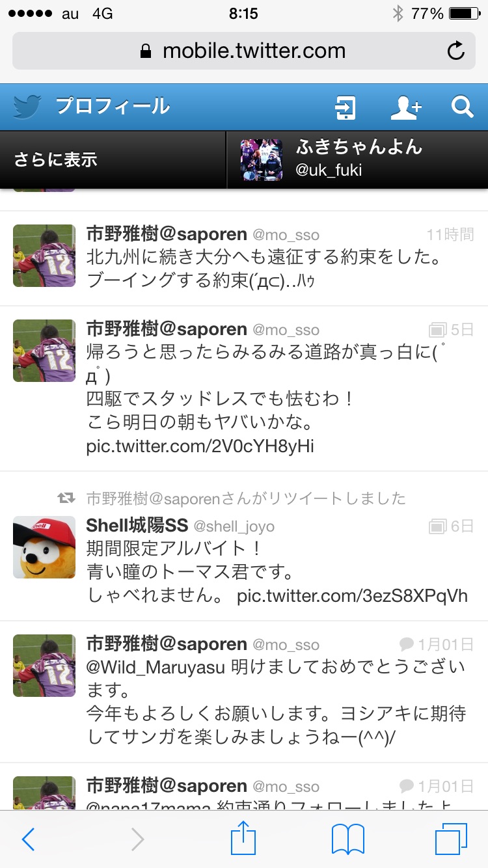Open Twitter search magnifier icon
Image resolution: width=488 pixels, height=868 pixels.
462,107
